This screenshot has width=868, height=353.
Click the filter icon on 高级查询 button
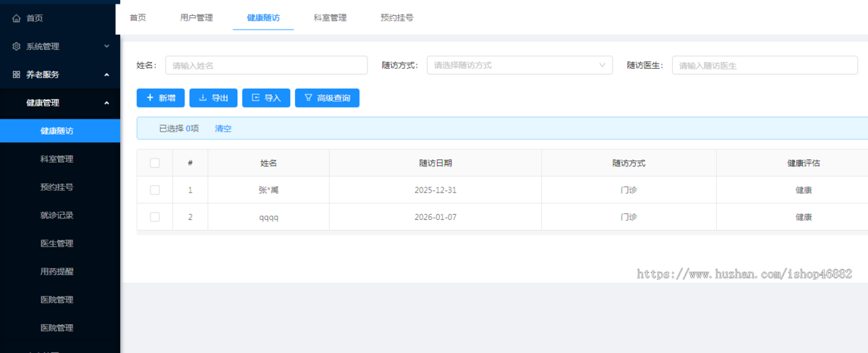[308, 98]
